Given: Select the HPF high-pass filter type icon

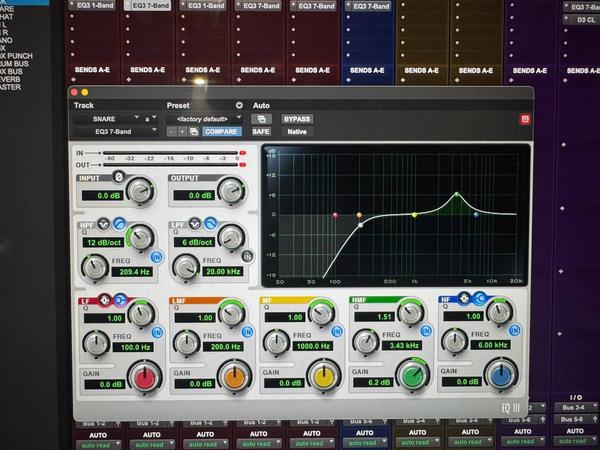Looking at the screenshot, I should (x=119, y=223).
